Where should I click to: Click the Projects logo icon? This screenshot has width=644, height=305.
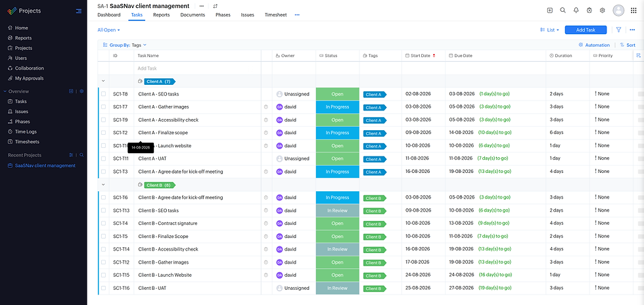[12, 11]
